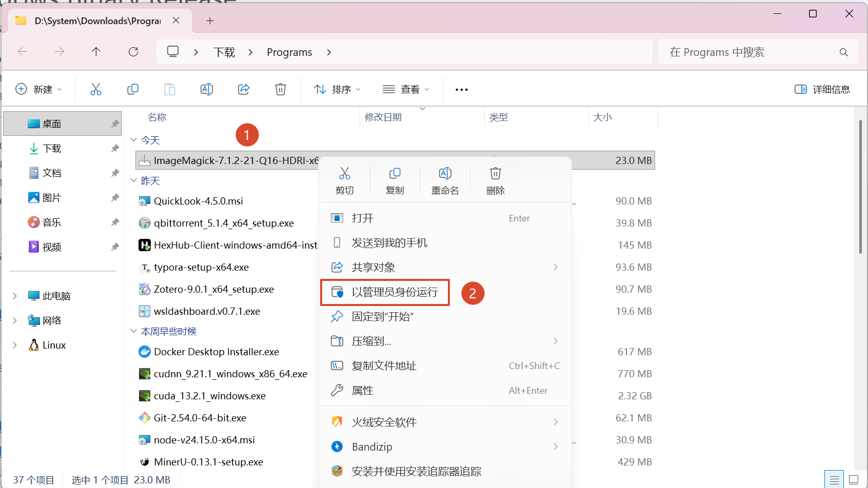Click the Cut icon in context menu
Viewport: 868px width, 488px height.
(x=344, y=174)
